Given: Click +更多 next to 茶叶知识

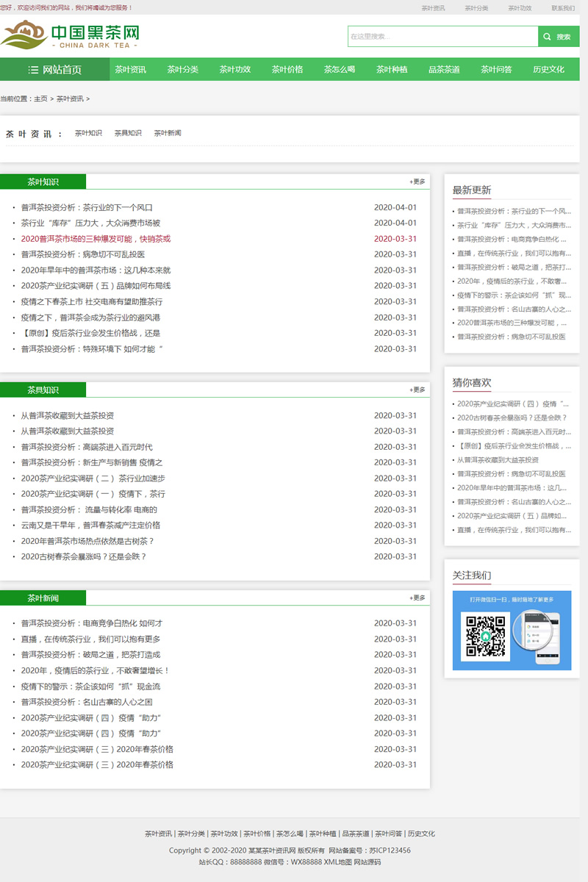Looking at the screenshot, I should click(x=417, y=182).
